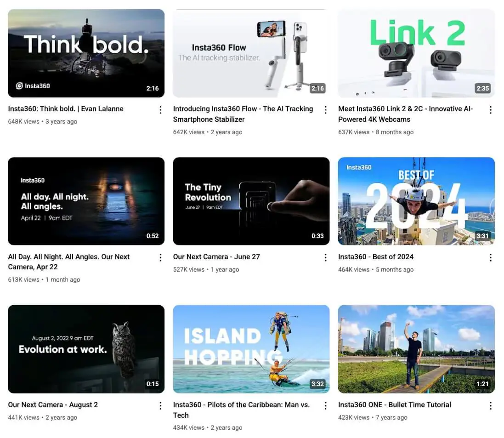Click the 423K views • 7 years ago text

point(373,417)
